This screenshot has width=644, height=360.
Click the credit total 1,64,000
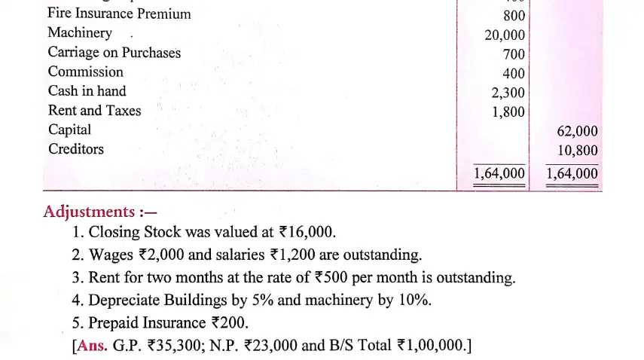pyautogui.click(x=572, y=173)
